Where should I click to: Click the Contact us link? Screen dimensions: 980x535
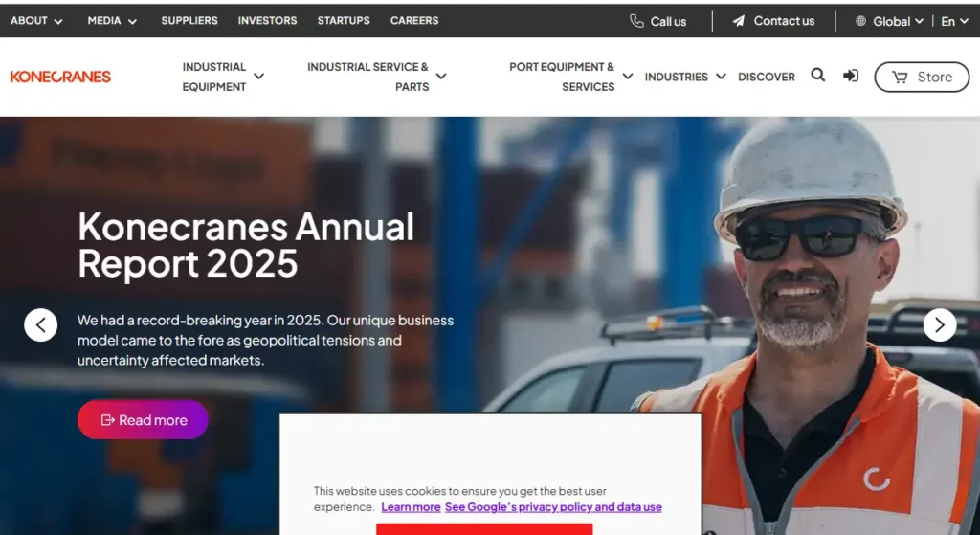[773, 21]
